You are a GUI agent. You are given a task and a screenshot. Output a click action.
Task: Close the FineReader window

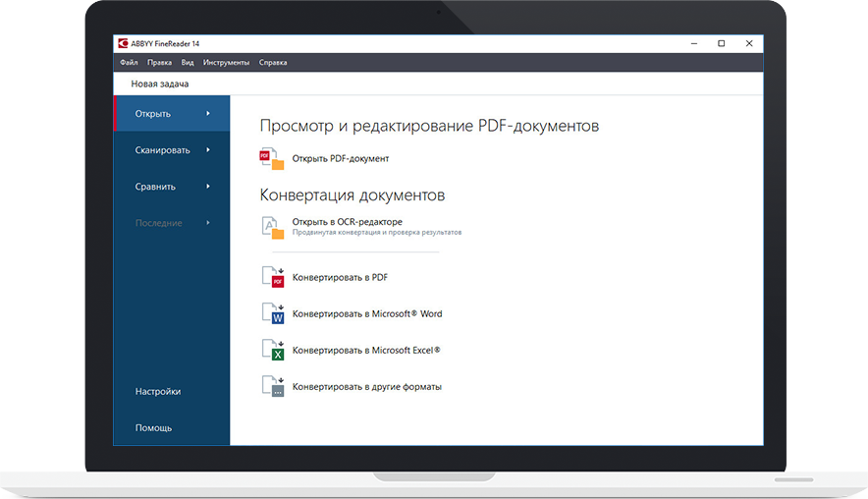pyautogui.click(x=749, y=43)
